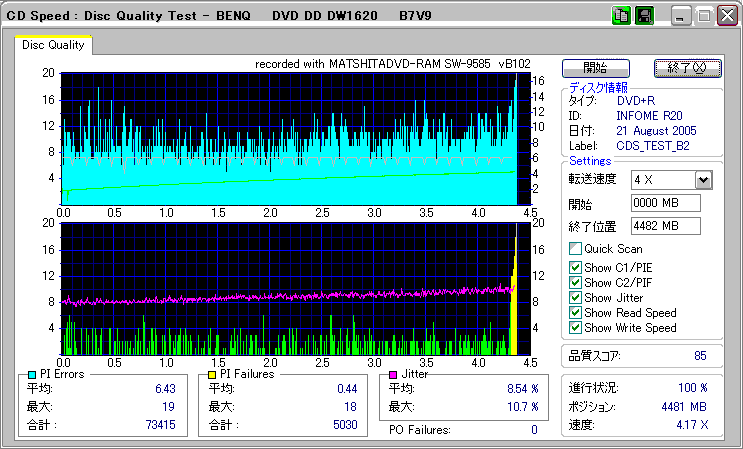Click the copy to clipboard icon
Viewport: 743px width, 449px height.
(622, 16)
